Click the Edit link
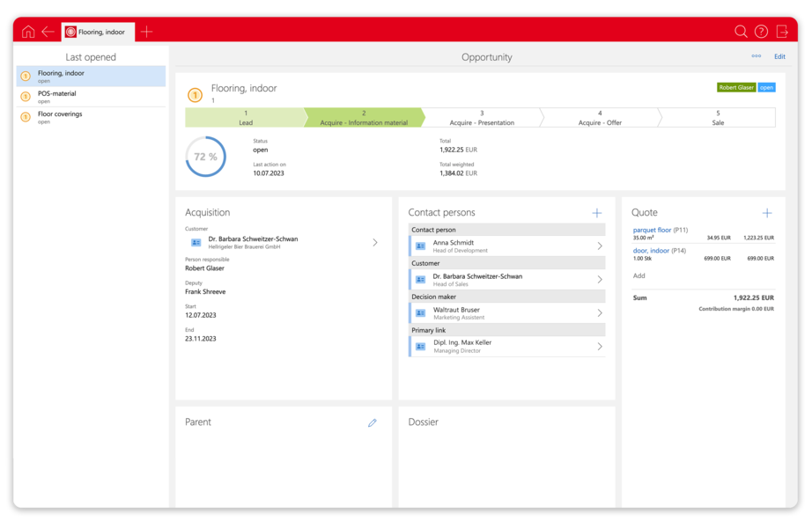Viewport: 812px width, 528px height. 779,56
